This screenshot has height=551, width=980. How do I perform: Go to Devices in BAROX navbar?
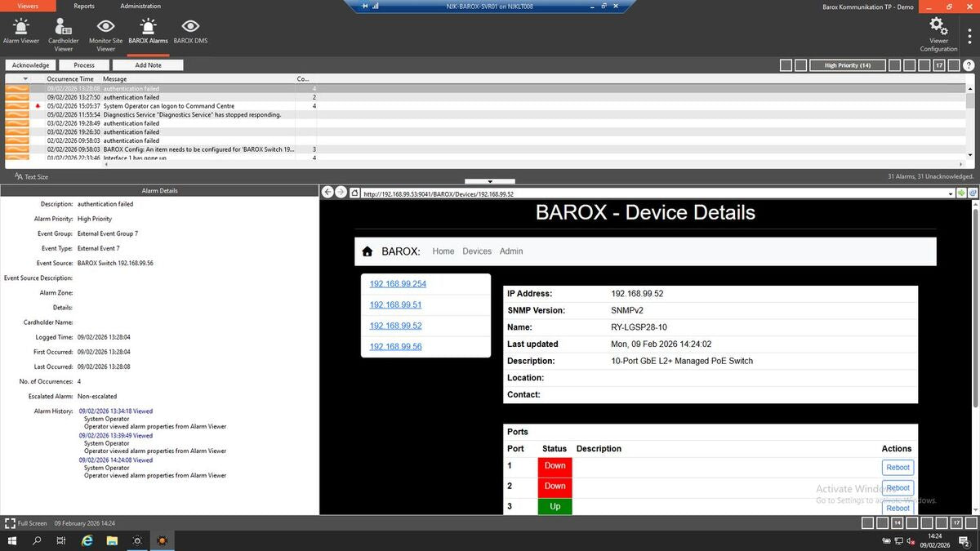pos(477,251)
